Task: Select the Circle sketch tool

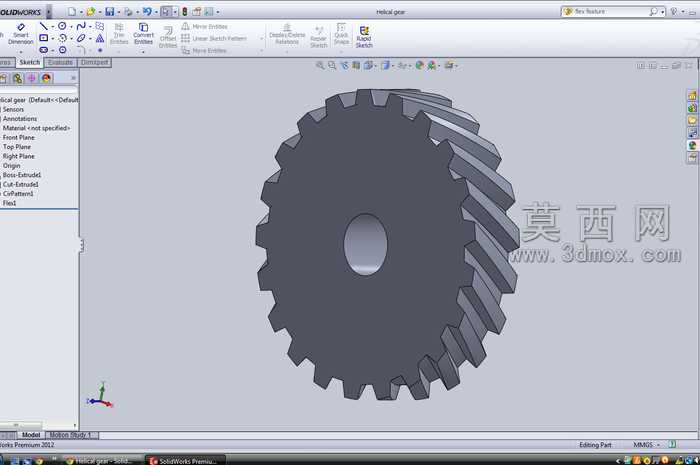Action: (62, 26)
